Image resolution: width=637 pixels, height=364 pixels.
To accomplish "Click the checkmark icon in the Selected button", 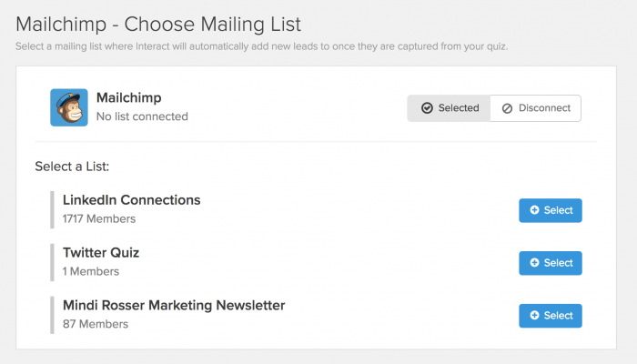I will [427, 108].
